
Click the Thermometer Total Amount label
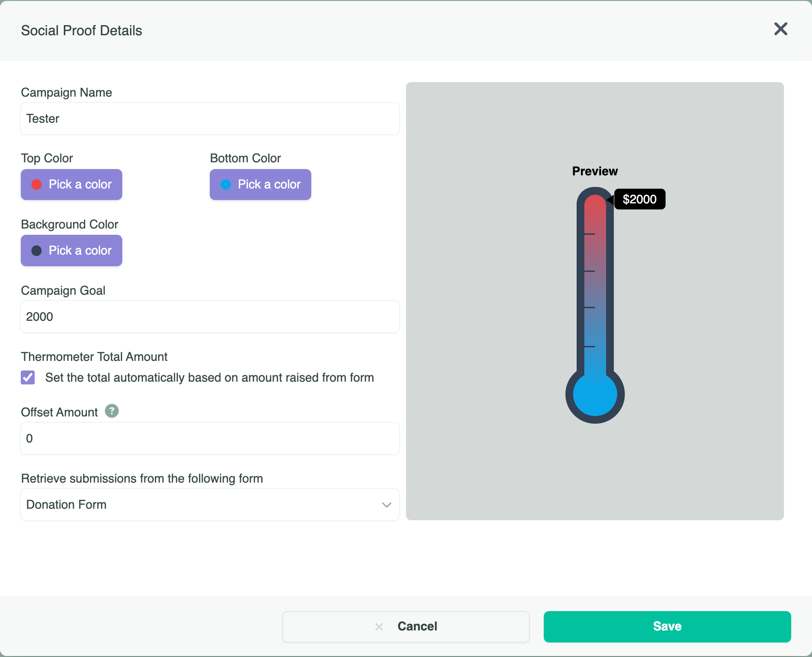click(x=94, y=357)
